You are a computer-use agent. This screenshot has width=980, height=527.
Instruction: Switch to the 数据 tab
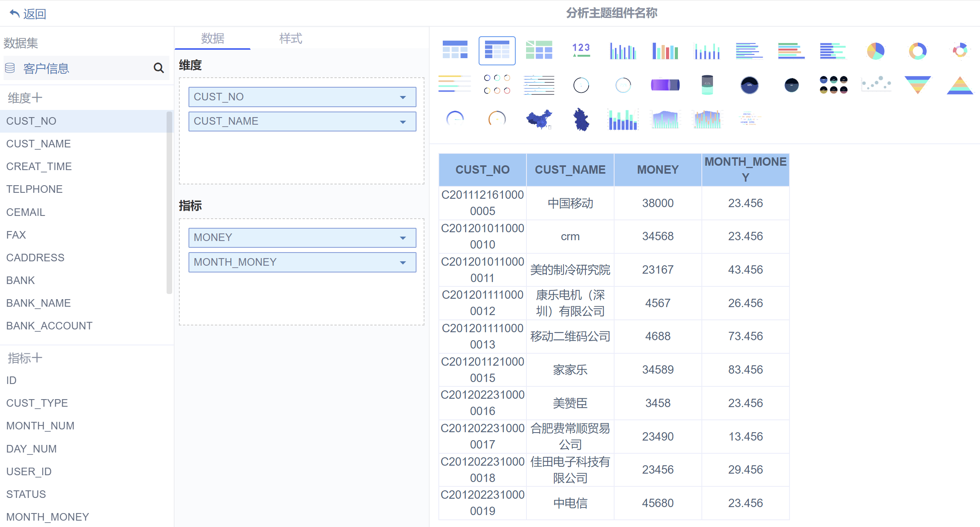(212, 38)
